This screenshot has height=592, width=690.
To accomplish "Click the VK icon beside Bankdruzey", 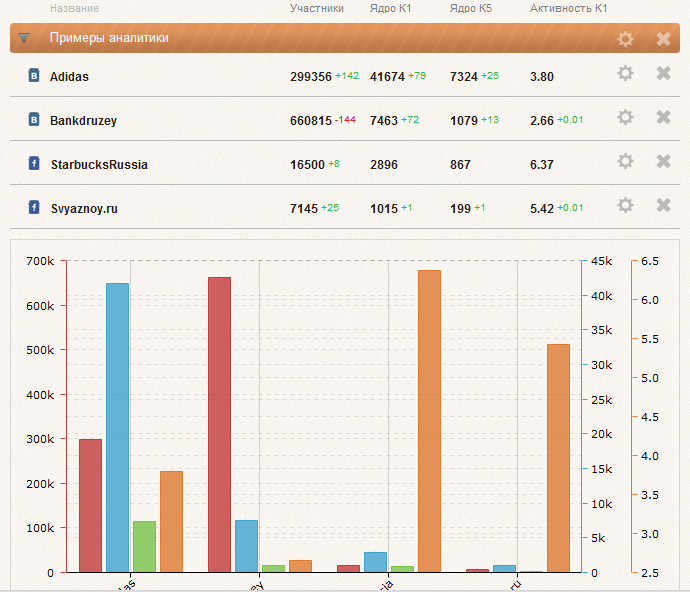I will (x=34, y=119).
